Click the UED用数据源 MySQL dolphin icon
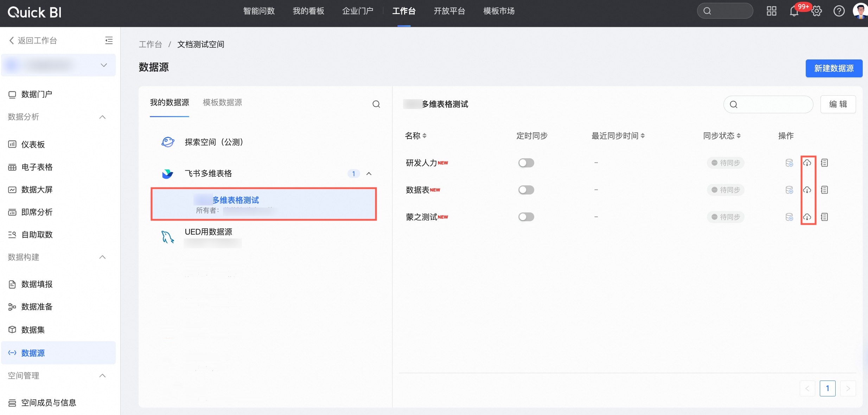This screenshot has height=415, width=868. (x=168, y=237)
